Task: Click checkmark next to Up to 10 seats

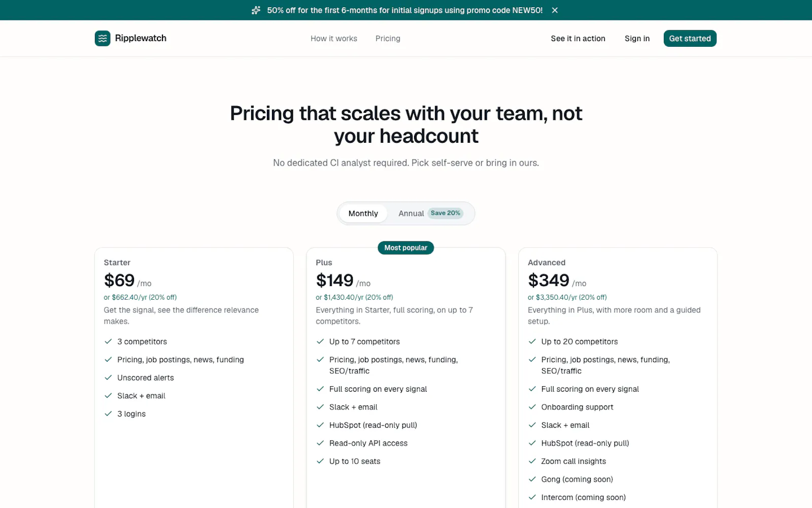Action: coord(320,461)
